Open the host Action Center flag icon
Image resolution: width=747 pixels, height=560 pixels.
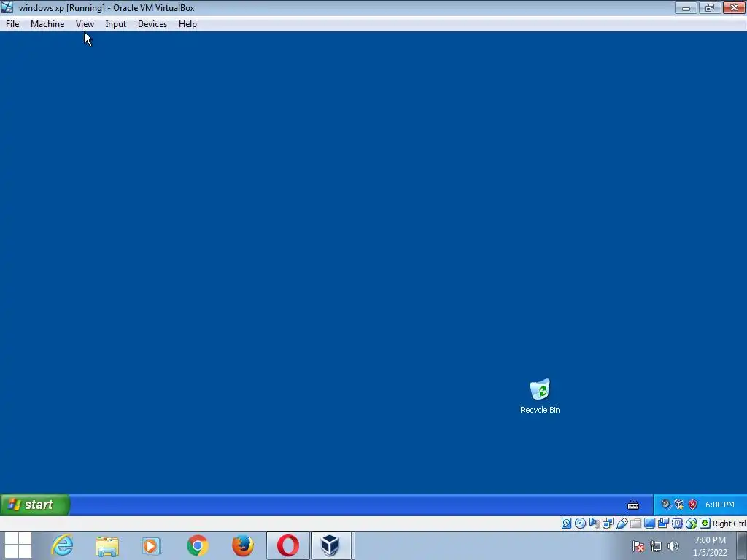coord(638,546)
